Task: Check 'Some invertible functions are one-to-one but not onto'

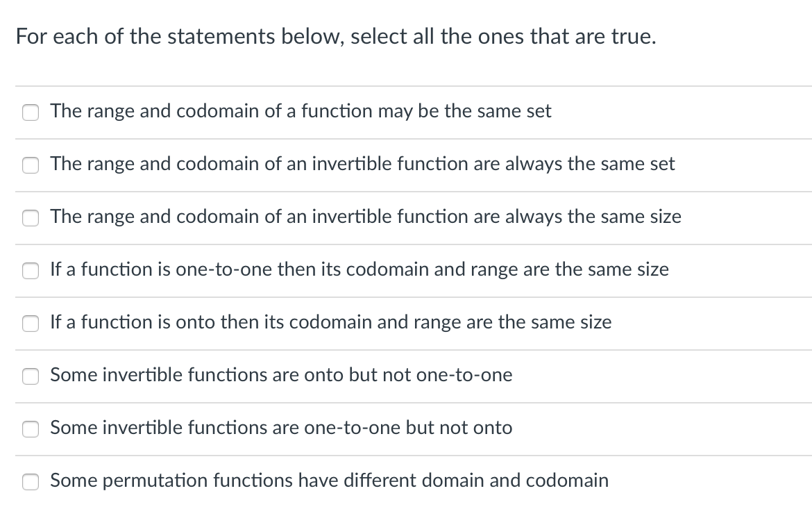Action: tap(31, 429)
